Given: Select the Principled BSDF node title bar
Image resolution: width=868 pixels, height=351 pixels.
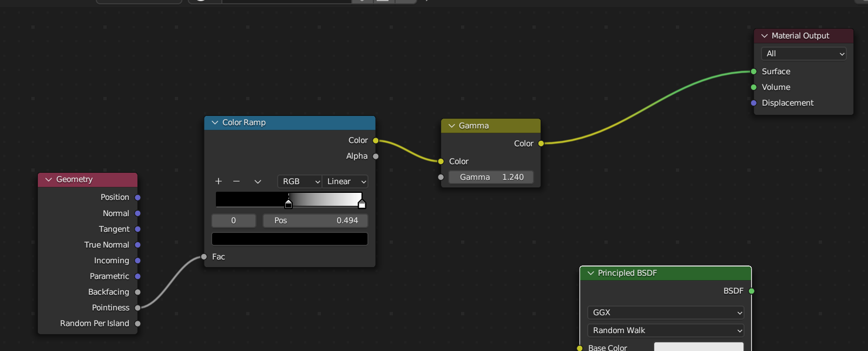Looking at the screenshot, I should [x=666, y=273].
